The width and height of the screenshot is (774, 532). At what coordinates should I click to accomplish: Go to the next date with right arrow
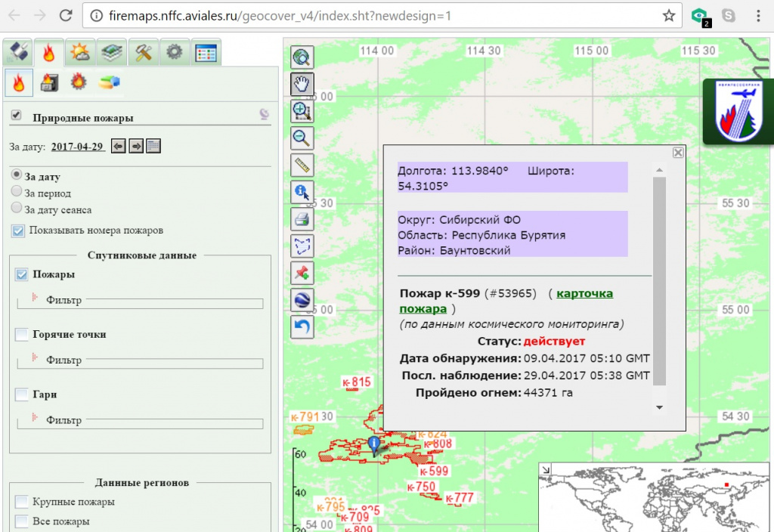pyautogui.click(x=136, y=146)
